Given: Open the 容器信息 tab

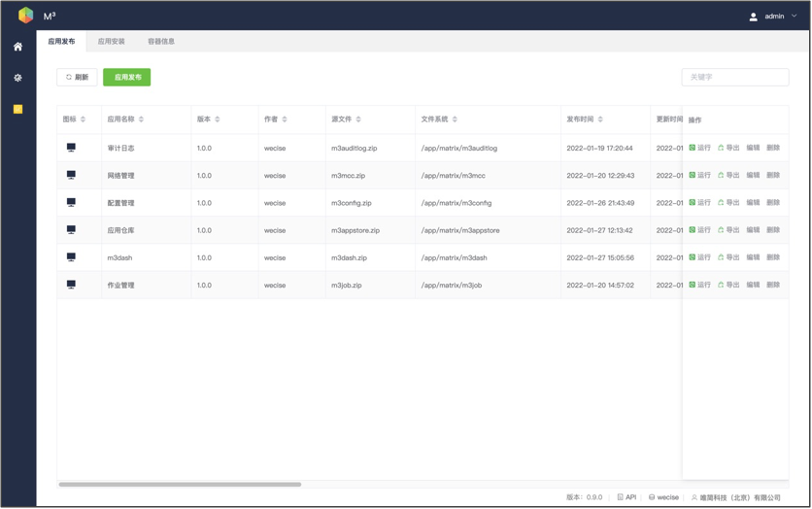Looking at the screenshot, I should [x=161, y=42].
